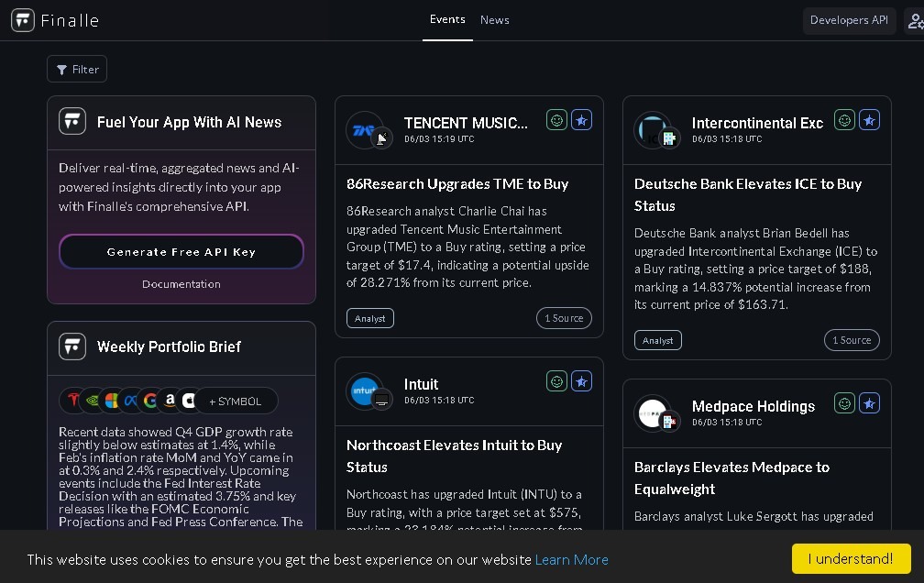Screen dimensions: 924x583
Task: Click the Intercontinental Exc company name
Action: 757,123
